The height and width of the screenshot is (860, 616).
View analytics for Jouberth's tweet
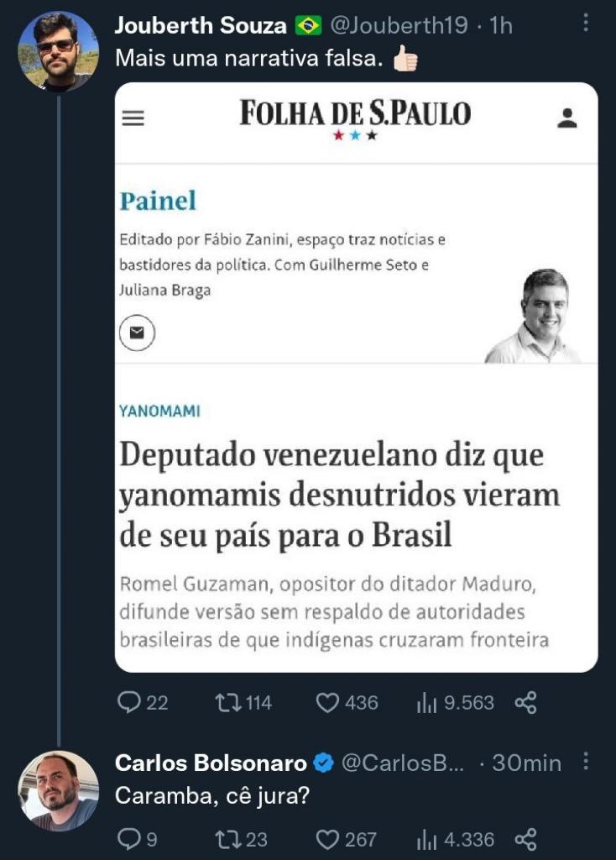pos(427,703)
